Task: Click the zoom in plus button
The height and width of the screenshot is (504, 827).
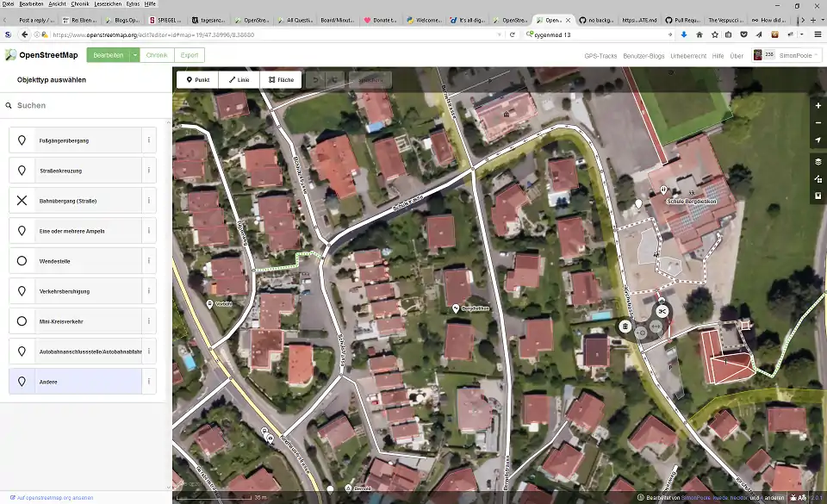Action: point(818,106)
